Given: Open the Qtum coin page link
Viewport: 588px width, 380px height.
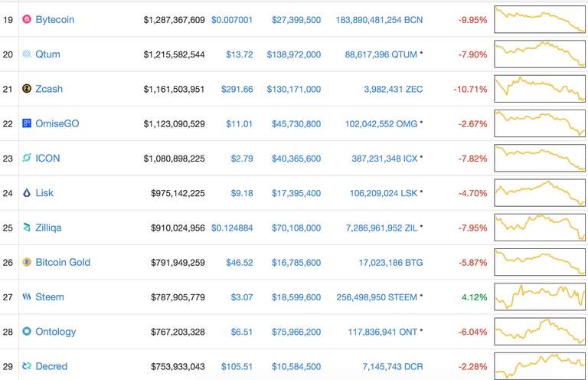Looking at the screenshot, I should pyautogui.click(x=47, y=54).
